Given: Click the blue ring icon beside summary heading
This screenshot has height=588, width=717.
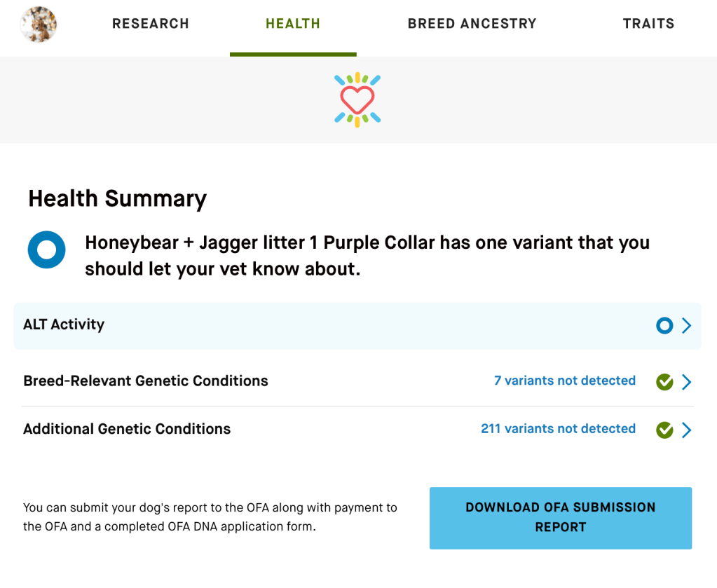Looking at the screenshot, I should coord(47,250).
